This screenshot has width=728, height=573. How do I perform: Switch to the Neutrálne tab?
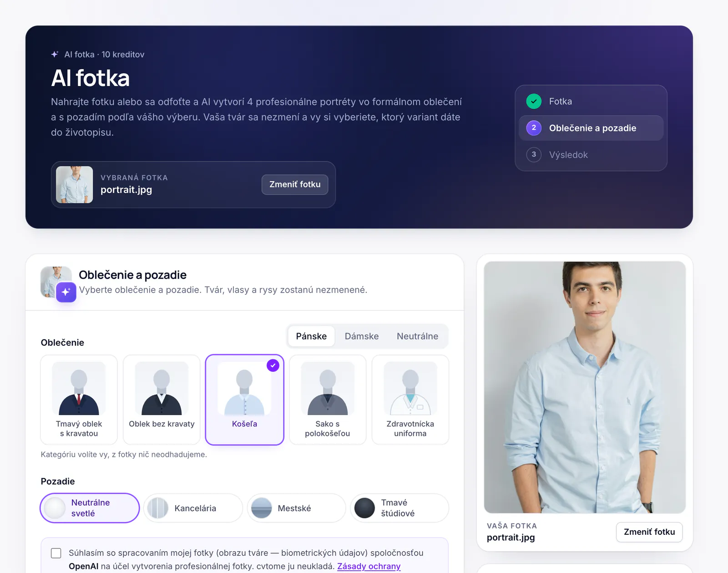coord(418,336)
